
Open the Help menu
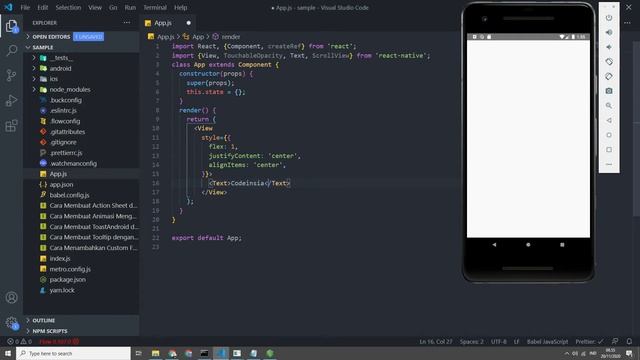click(180, 7)
